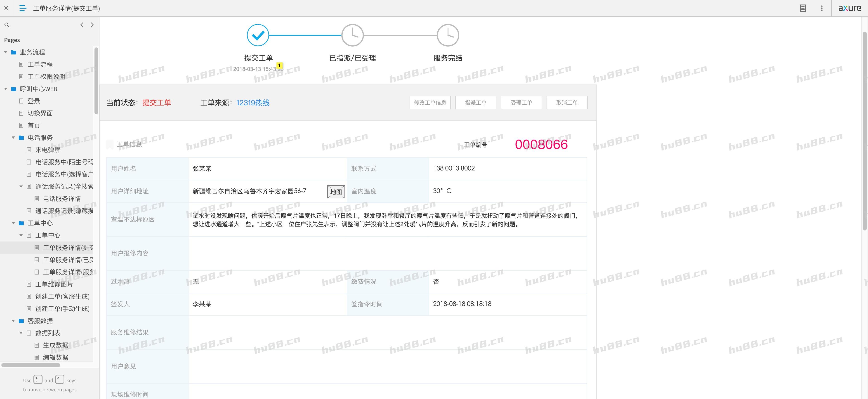The width and height of the screenshot is (868, 399).
Task: Click the 指派工单 button
Action: [x=475, y=103]
